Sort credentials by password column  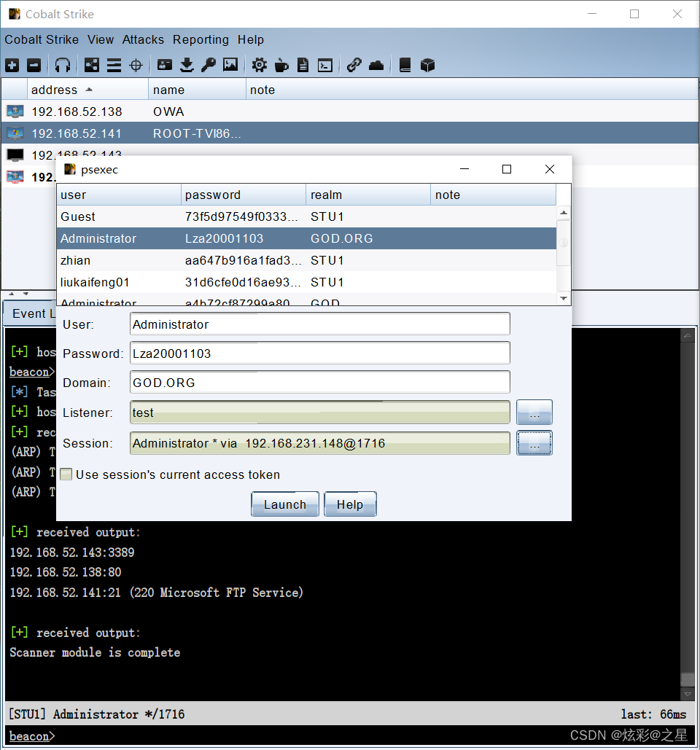point(244,195)
